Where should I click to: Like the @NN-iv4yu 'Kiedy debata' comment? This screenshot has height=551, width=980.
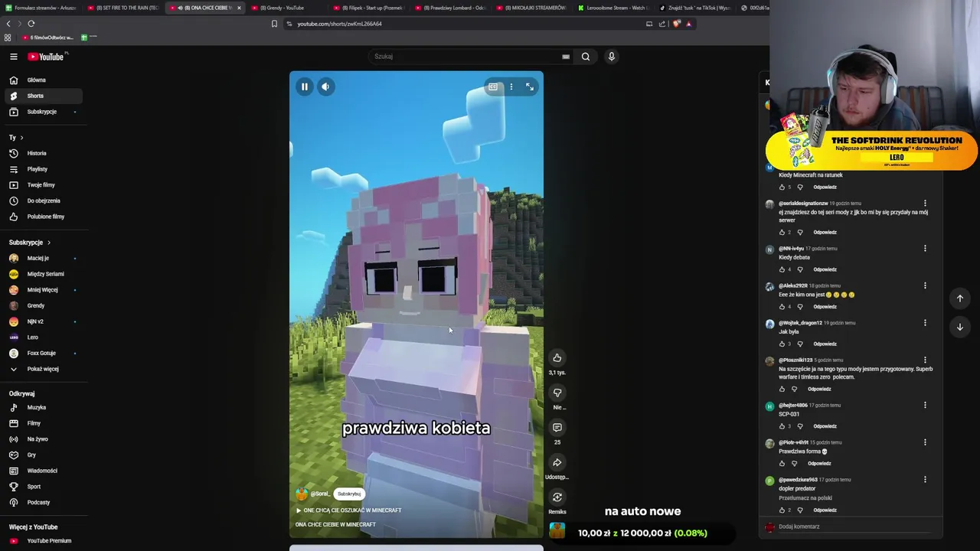[782, 269]
